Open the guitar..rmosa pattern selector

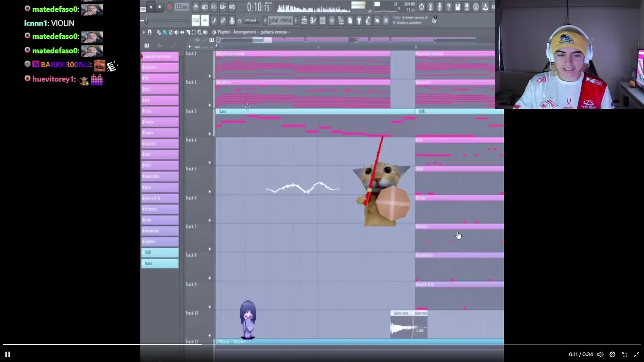280,20
